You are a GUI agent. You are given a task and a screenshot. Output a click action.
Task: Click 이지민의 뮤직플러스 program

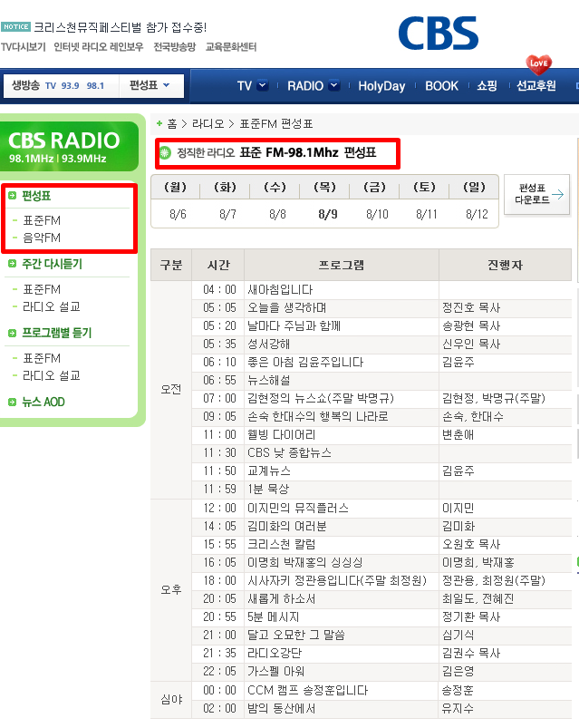298,508
